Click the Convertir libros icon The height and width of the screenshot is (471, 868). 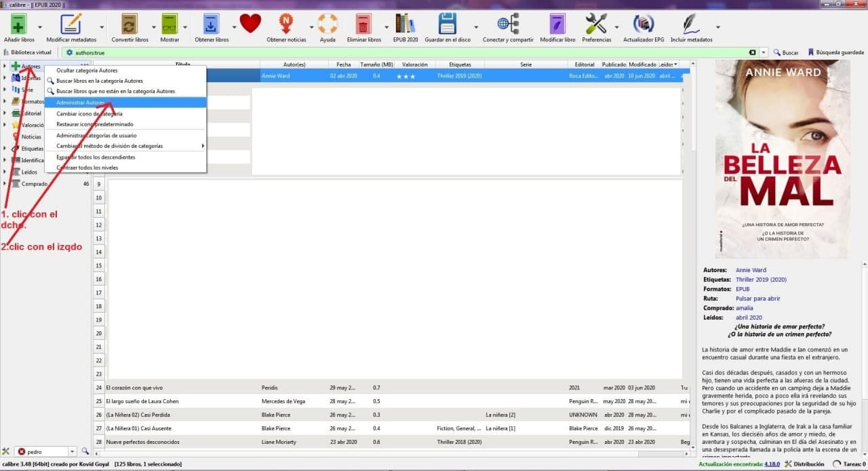[x=129, y=24]
